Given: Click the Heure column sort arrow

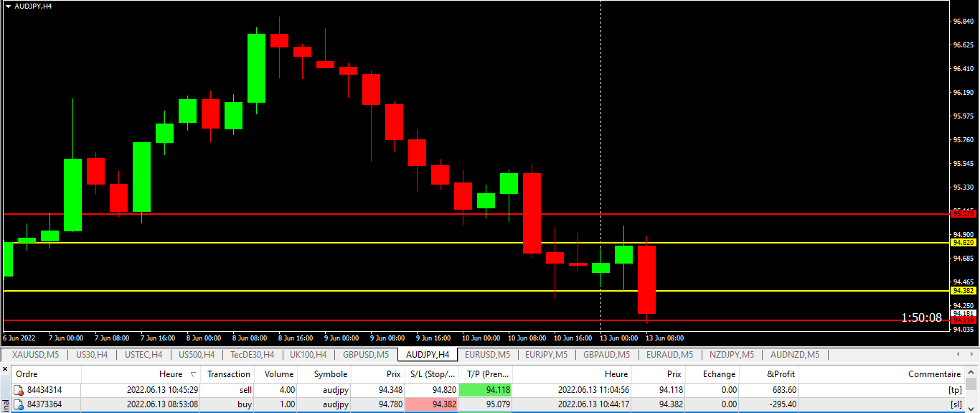Looking at the screenshot, I should 192,374.
